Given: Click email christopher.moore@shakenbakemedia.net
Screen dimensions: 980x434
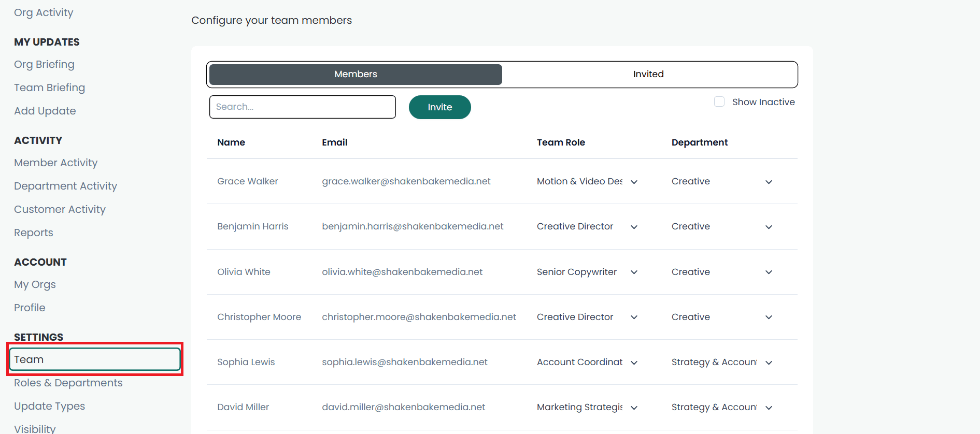Looking at the screenshot, I should click(419, 317).
